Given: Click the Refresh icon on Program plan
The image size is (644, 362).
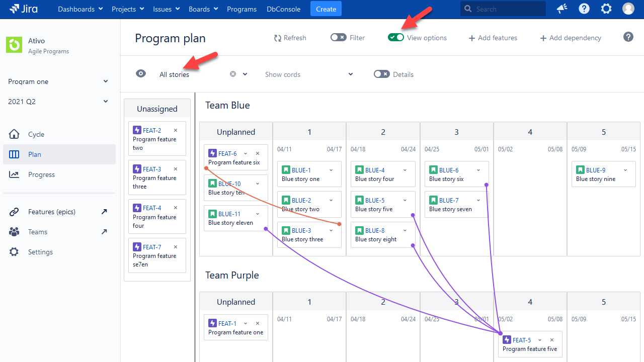Looking at the screenshot, I should click(x=277, y=38).
